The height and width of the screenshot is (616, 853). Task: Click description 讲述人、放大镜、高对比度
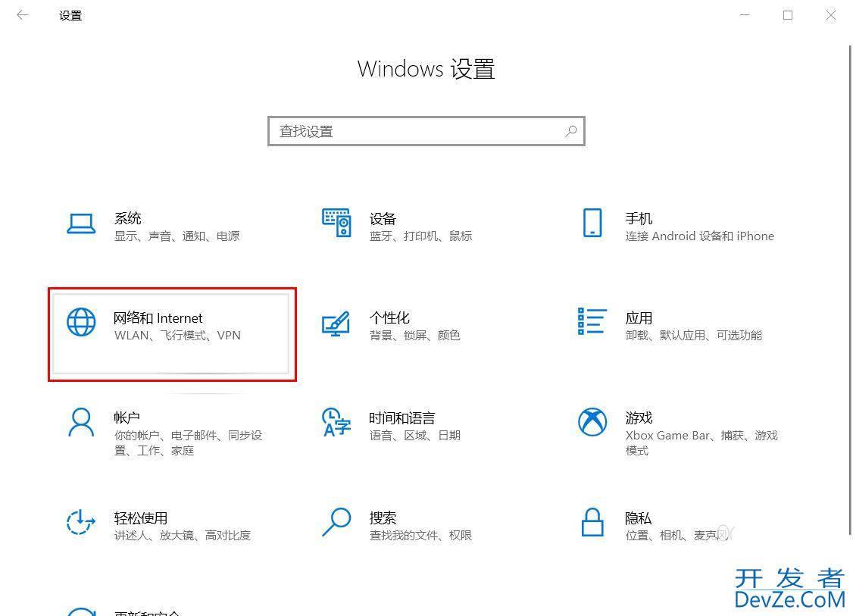point(183,536)
